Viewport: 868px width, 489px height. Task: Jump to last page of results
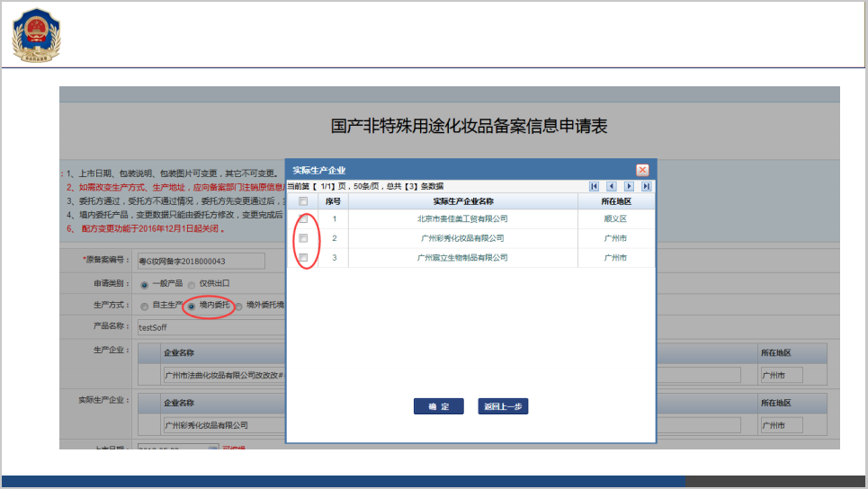647,186
